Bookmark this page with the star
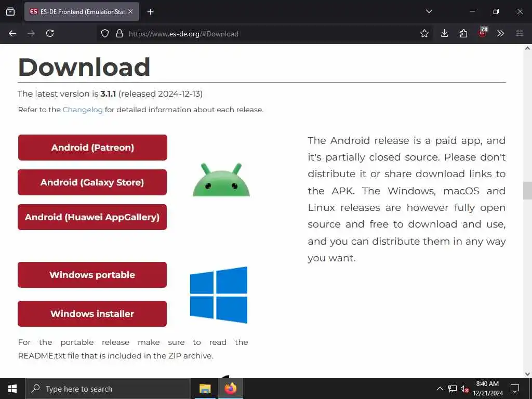Viewport: 532px width, 399px height. click(424, 33)
